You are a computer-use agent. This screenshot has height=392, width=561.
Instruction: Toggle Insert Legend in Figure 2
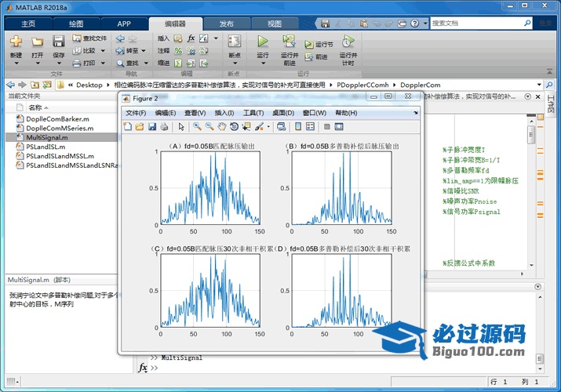310,126
